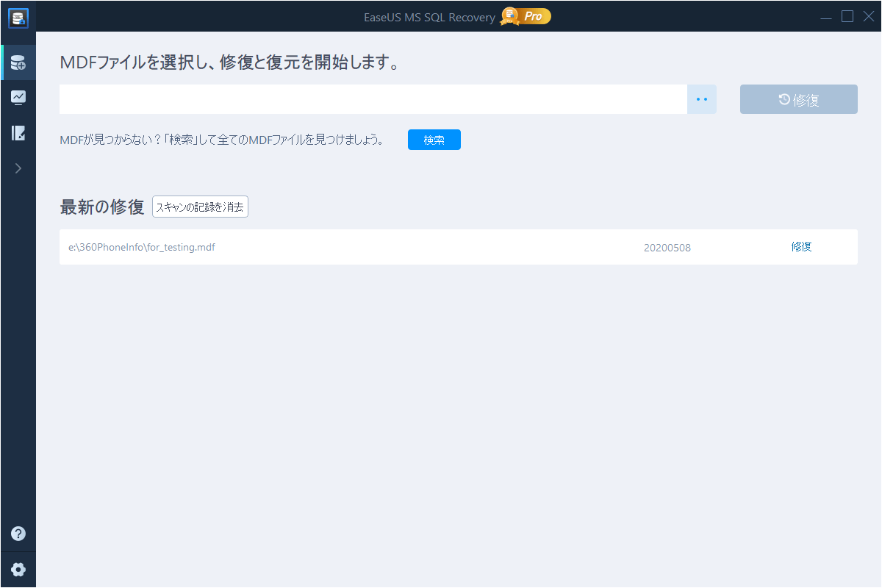Open the database repair sidebar icon
This screenshot has width=882, height=588.
pyautogui.click(x=18, y=62)
